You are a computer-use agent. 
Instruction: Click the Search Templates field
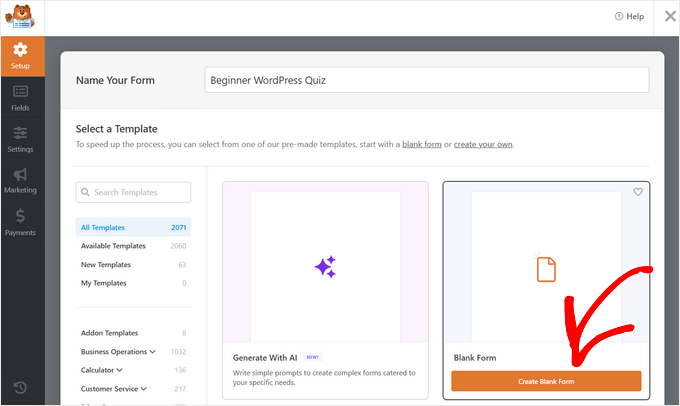tap(133, 192)
